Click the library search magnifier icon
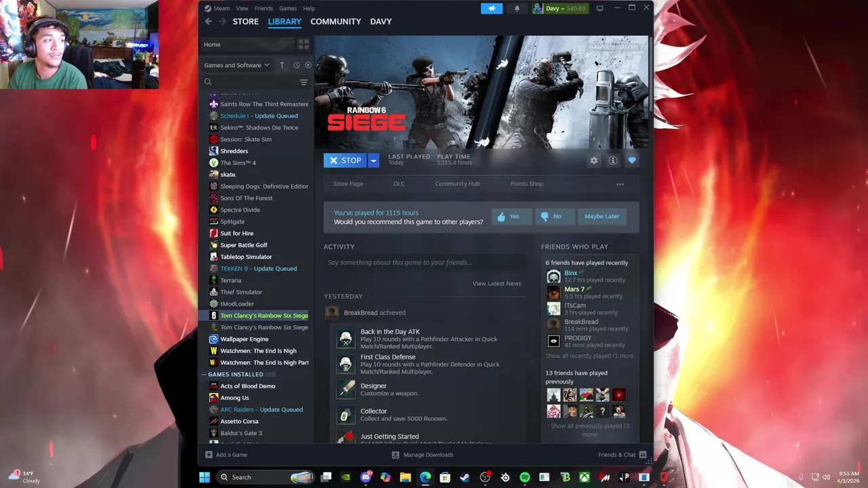The image size is (868, 488). [208, 82]
